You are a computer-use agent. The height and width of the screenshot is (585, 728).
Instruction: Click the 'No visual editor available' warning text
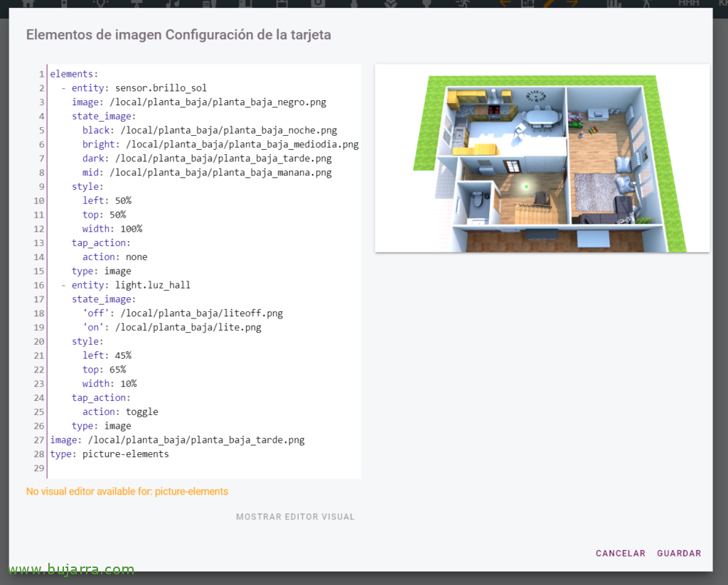click(x=127, y=492)
